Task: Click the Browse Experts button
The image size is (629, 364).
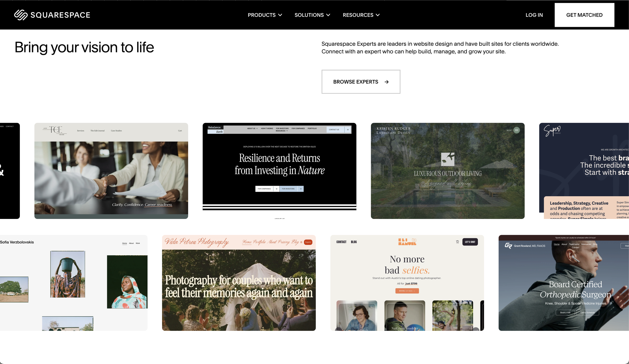Action: [x=361, y=82]
